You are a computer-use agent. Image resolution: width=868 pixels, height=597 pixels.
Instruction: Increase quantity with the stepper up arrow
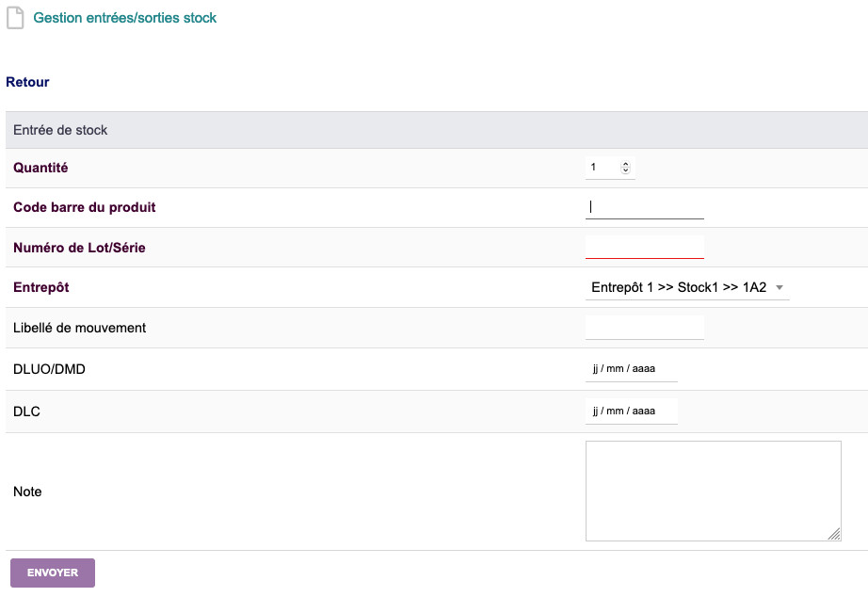pos(626,164)
